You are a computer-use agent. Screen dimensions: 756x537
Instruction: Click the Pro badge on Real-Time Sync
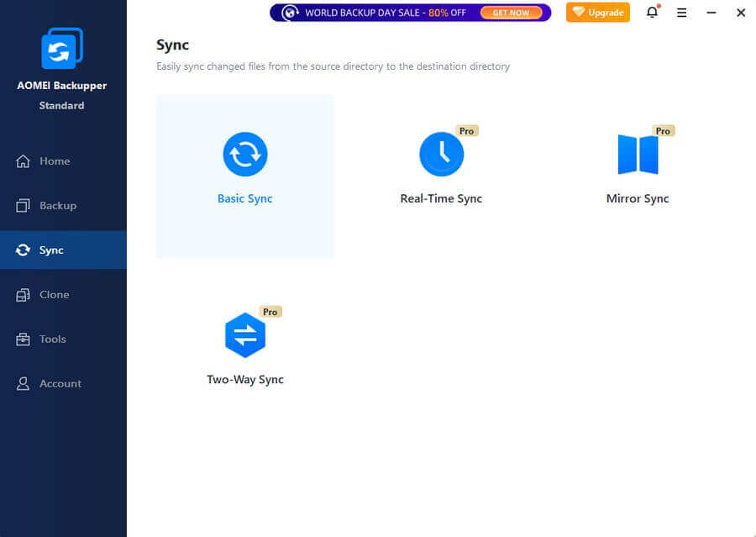coord(466,131)
